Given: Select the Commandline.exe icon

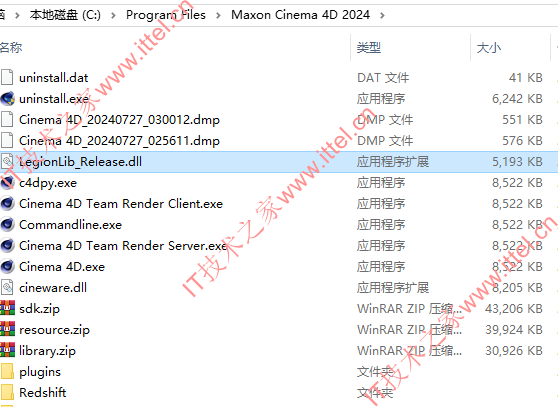Looking at the screenshot, I should click(7, 224).
